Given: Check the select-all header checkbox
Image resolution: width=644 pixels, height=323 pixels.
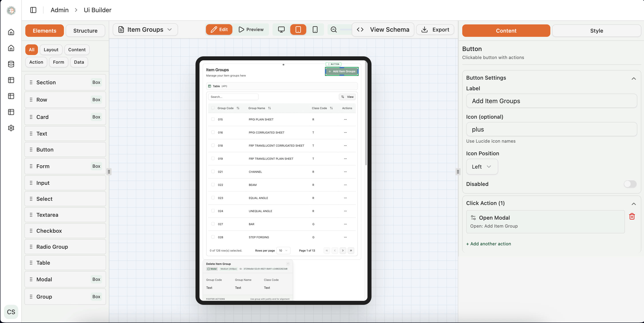Looking at the screenshot, I should (213, 108).
